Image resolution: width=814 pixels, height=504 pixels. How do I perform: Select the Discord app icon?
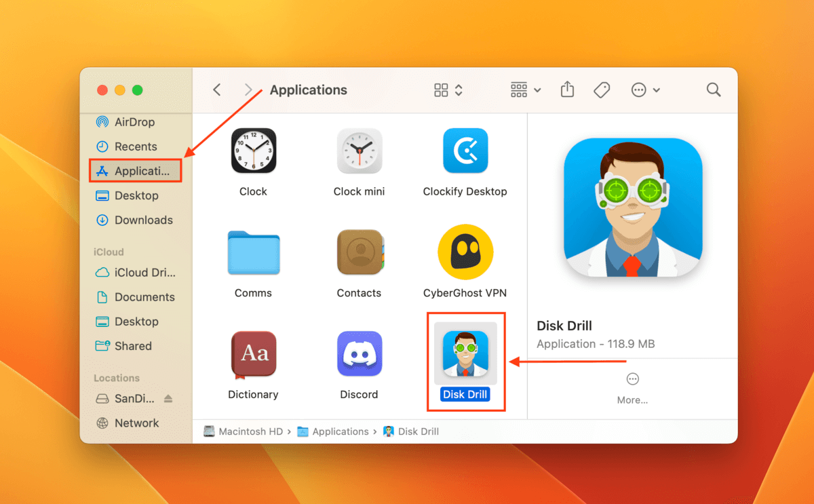(x=359, y=354)
